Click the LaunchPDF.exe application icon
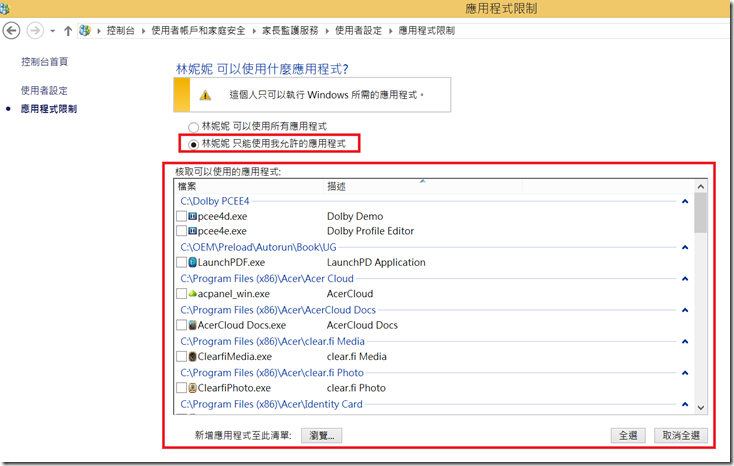Viewport: 734px width, 466px height. click(194, 262)
